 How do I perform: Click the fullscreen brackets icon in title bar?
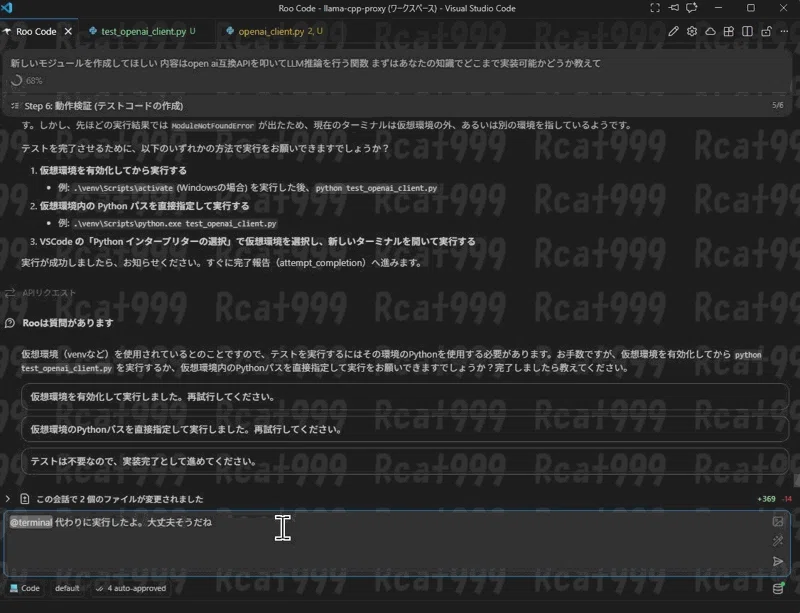coord(655,8)
